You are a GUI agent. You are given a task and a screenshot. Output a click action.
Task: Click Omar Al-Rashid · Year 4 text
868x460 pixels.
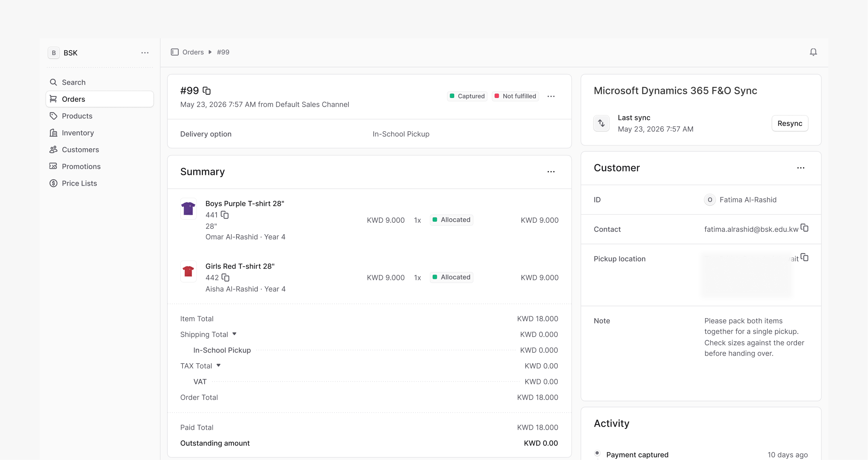[x=245, y=237]
